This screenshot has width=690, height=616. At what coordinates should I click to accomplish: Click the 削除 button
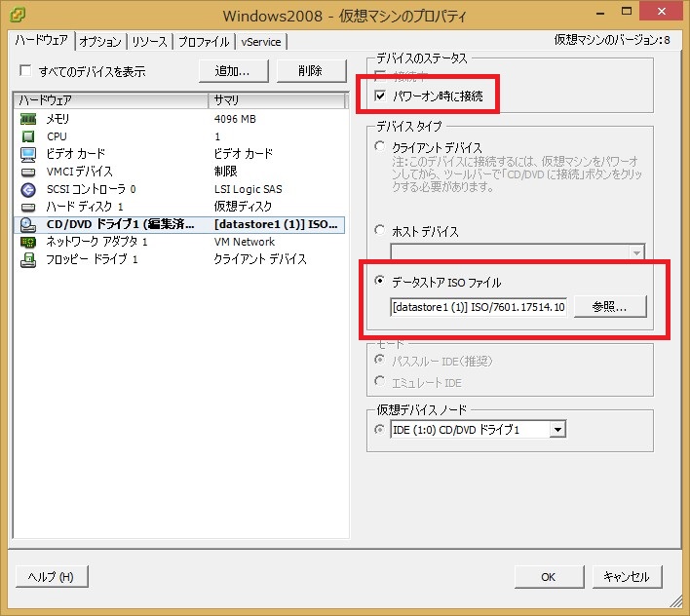coord(311,71)
